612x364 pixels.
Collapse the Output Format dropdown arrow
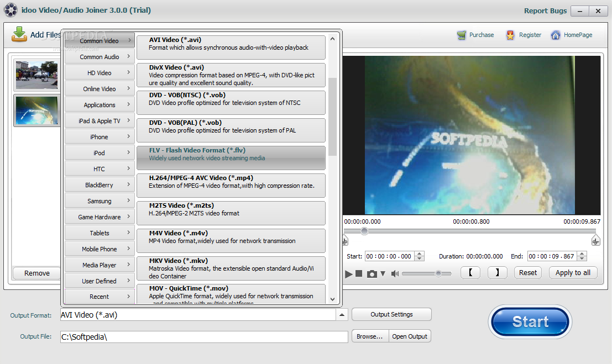coord(342,315)
